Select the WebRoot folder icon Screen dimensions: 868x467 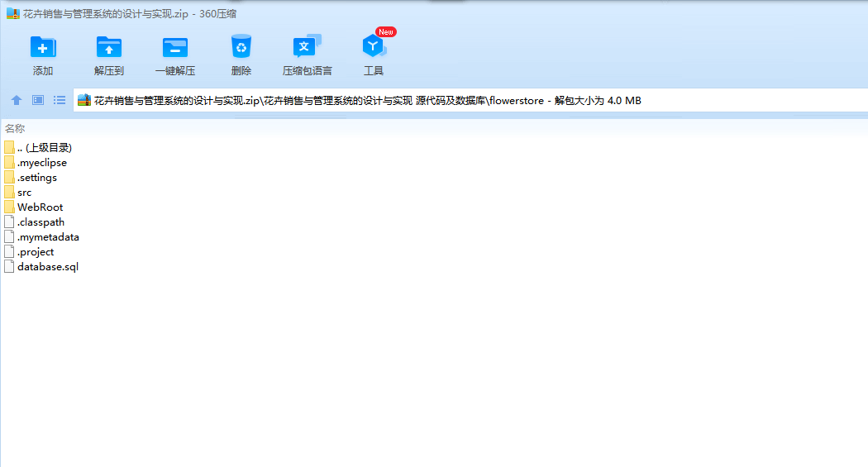pyautogui.click(x=9, y=207)
